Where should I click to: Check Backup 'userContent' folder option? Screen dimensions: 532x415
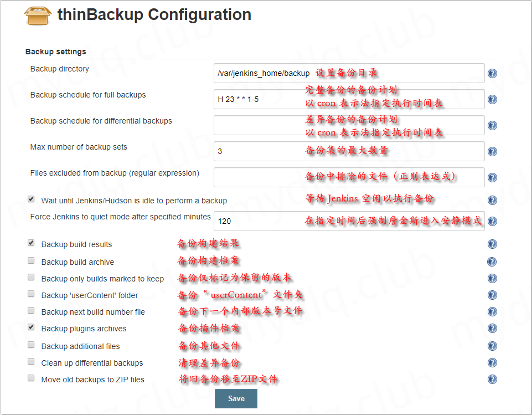pyautogui.click(x=31, y=294)
